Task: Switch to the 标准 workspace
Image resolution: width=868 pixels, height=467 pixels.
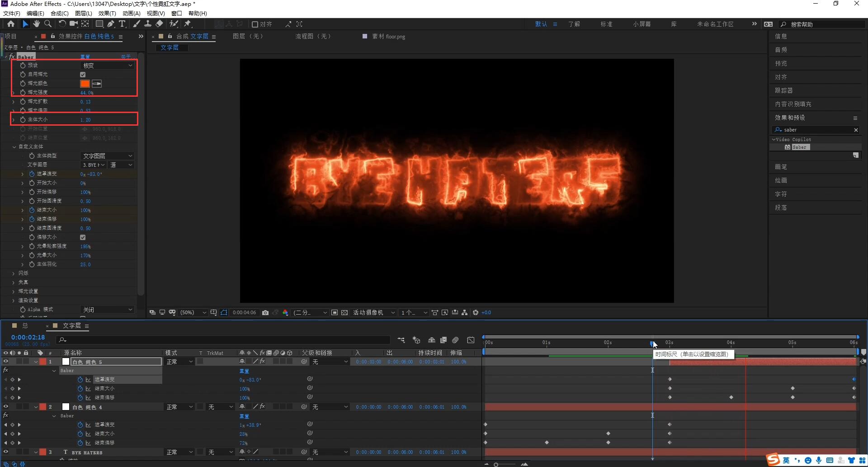Action: point(606,24)
